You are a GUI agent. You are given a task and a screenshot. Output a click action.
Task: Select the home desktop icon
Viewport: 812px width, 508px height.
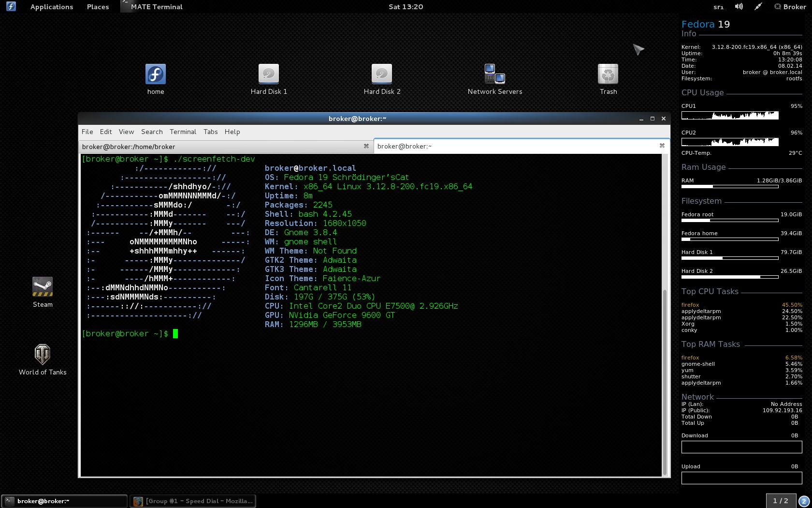coord(156,79)
